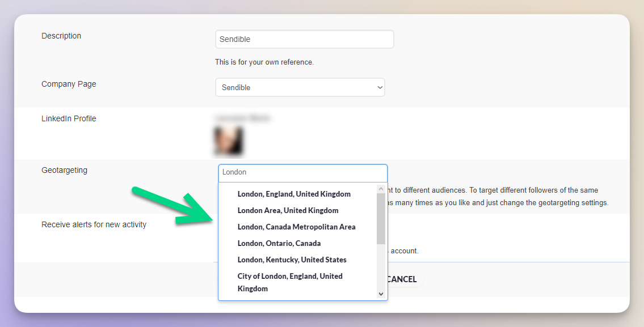Screen dimensions: 644x327
Task: Click the suggestion list scrollbar thumb
Action: pos(381,218)
